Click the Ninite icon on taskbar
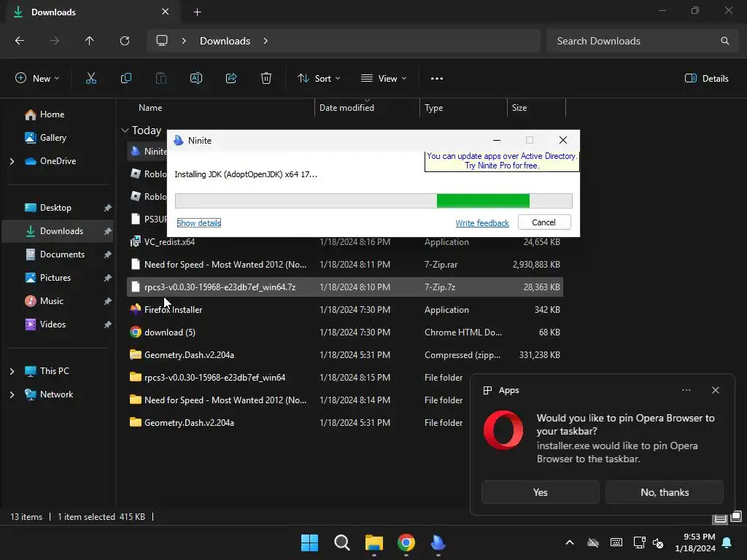The width and height of the screenshot is (747, 560). click(438, 542)
